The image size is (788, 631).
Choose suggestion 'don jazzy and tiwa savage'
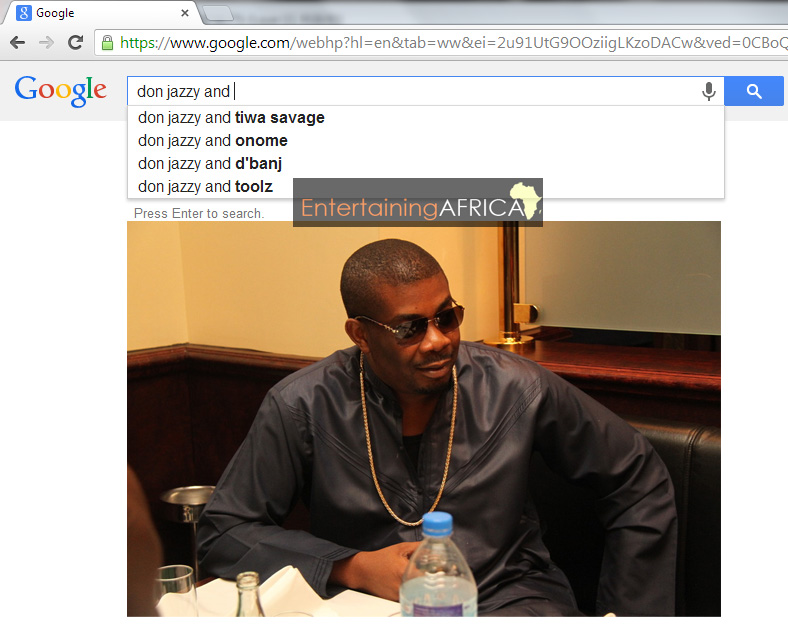click(x=231, y=118)
